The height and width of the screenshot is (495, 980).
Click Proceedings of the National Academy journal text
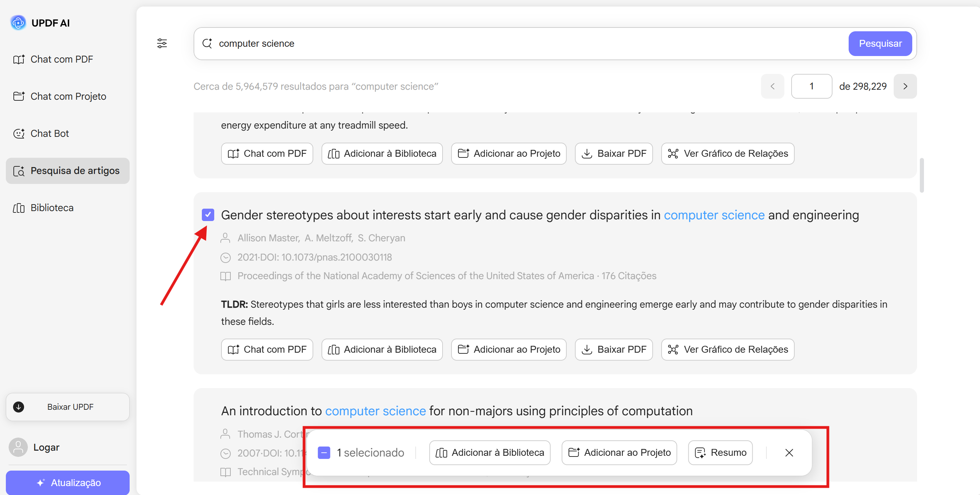click(x=416, y=276)
